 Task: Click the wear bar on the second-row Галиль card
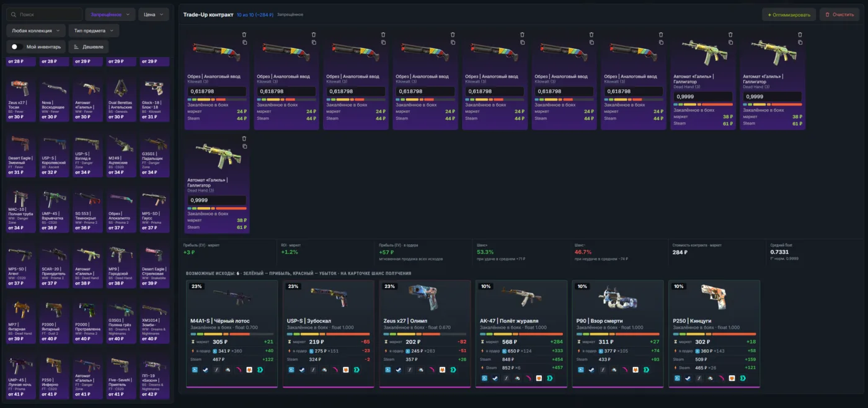[217, 208]
